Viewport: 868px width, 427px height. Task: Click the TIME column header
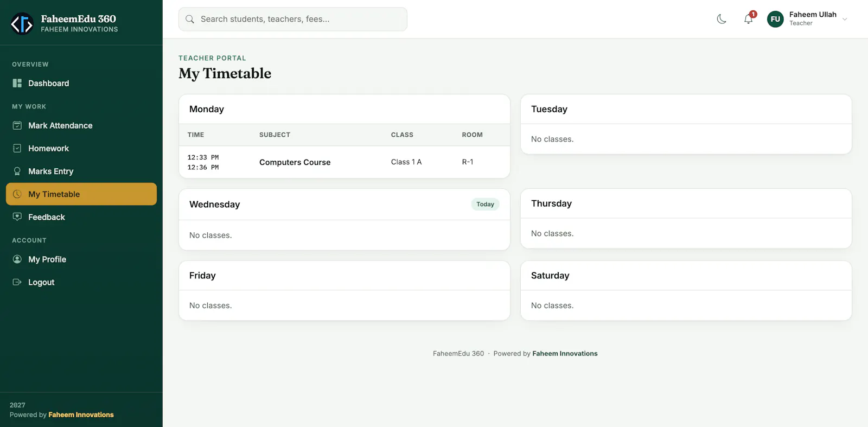coord(196,135)
